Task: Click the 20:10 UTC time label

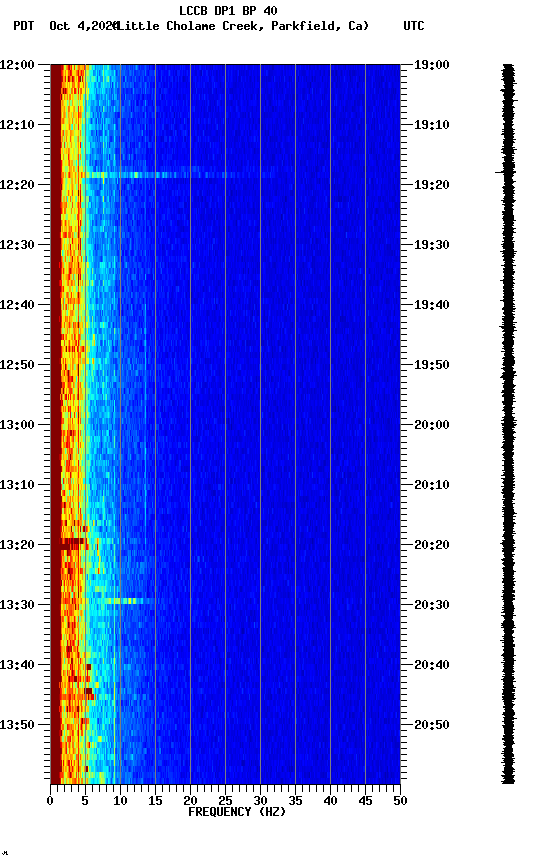Action: [432, 485]
